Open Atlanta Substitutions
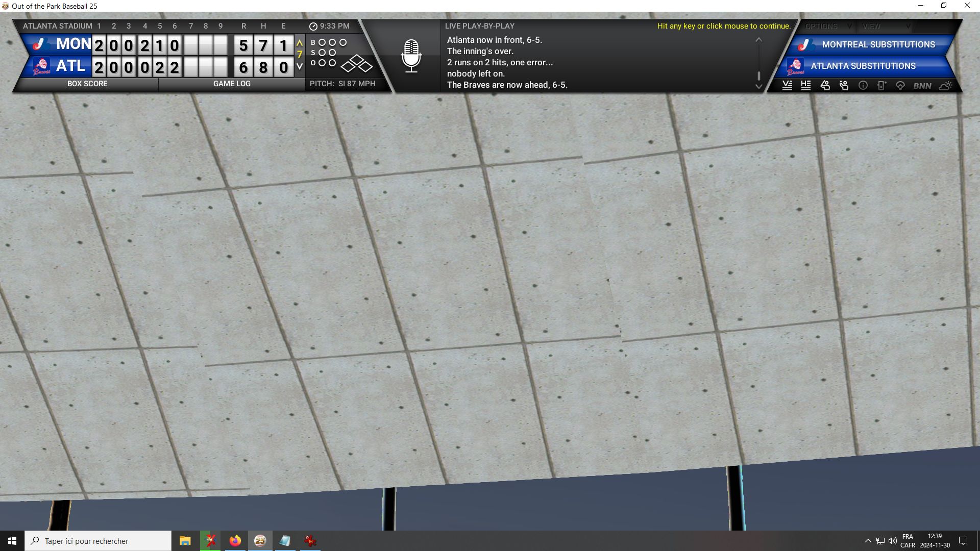The image size is (980, 551). tap(863, 66)
